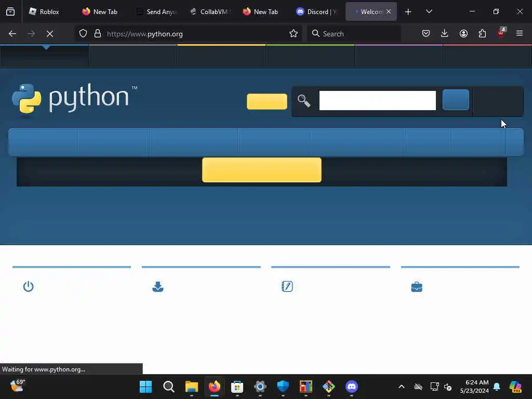Bookmark this page with the star icon
532x399 pixels.
(294, 34)
